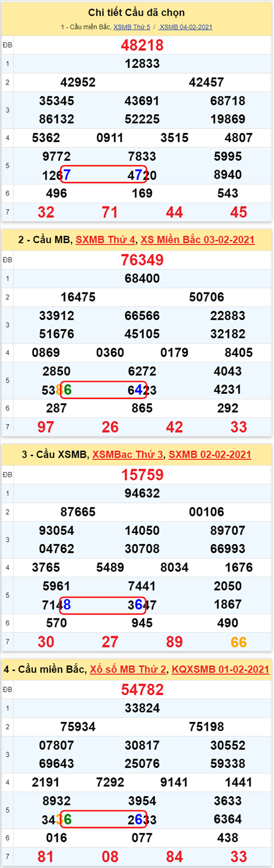Select third prize number 30817
274x868 pixels.
coord(142,745)
